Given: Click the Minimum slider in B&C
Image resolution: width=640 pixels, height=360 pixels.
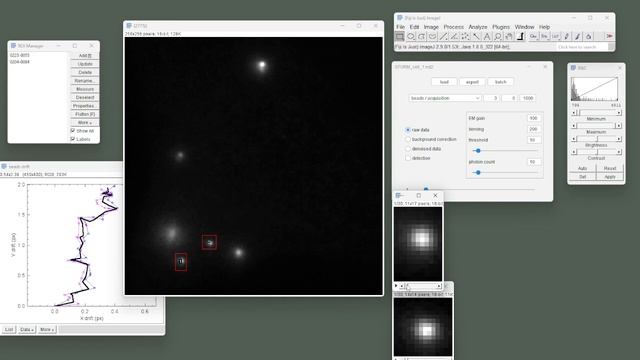Looking at the screenshot, I should point(596,112).
